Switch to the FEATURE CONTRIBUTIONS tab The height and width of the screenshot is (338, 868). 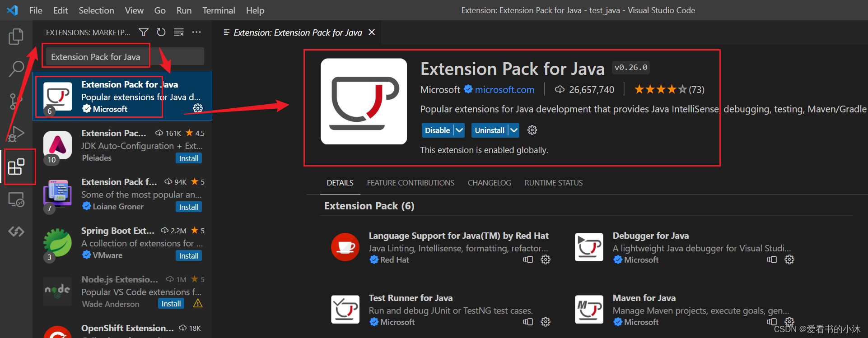pos(411,183)
